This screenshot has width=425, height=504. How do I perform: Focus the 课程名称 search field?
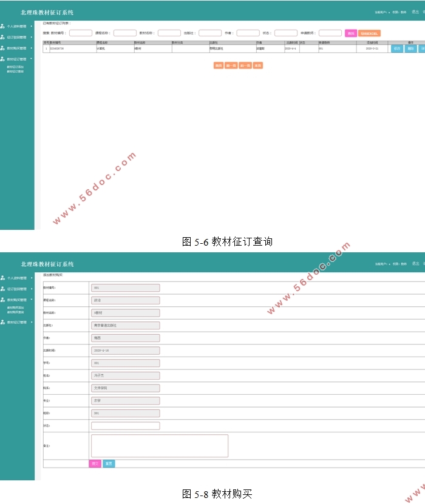125,33
